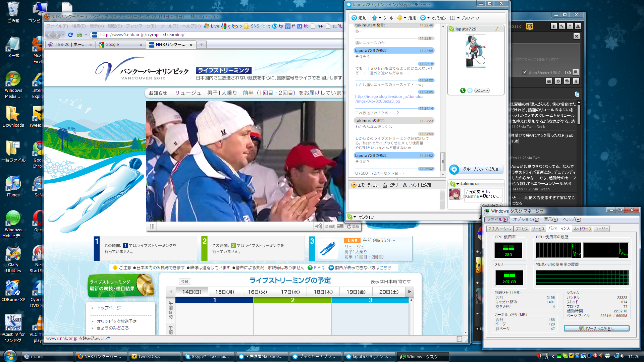Click リソース モニタ button
Image resolution: width=644 pixels, height=362 pixels.
(x=596, y=328)
